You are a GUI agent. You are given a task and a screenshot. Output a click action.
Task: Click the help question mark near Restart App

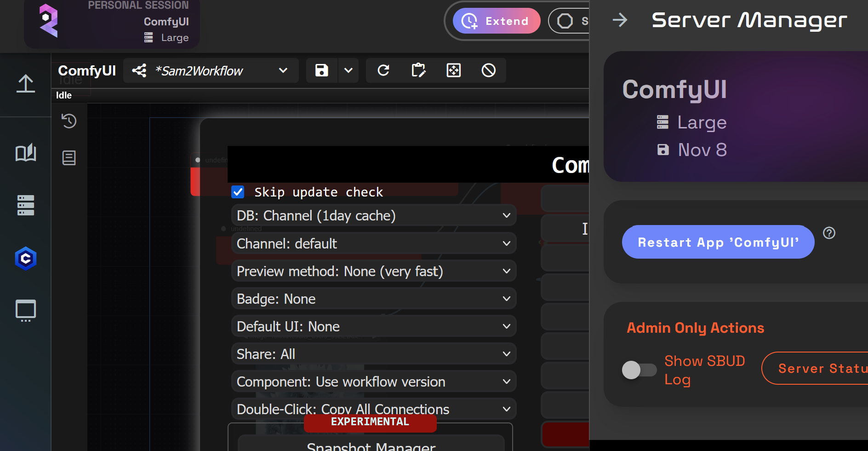(829, 233)
